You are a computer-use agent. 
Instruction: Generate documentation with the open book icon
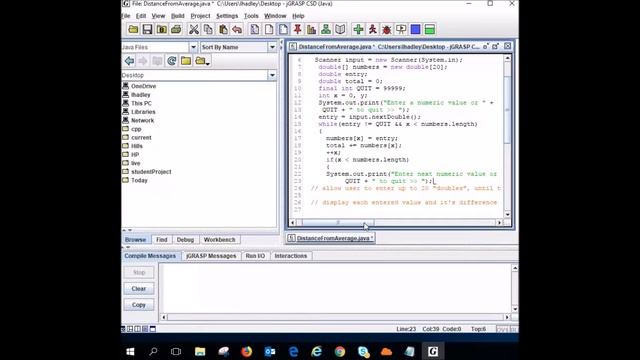(340, 29)
